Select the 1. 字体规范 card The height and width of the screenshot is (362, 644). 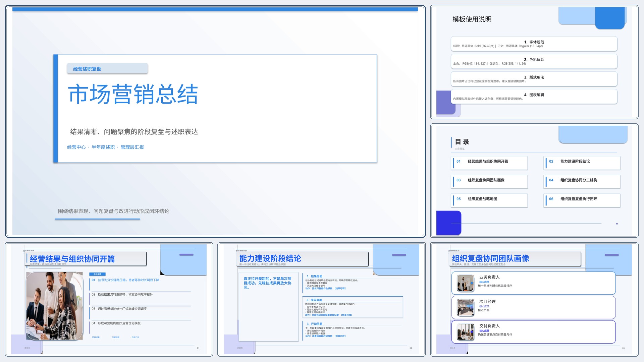[x=534, y=44]
